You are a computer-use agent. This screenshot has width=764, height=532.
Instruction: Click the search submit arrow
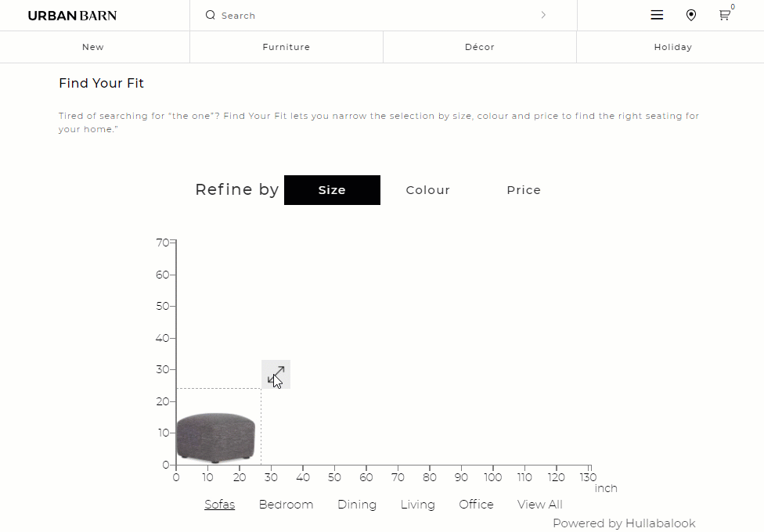[x=543, y=15]
